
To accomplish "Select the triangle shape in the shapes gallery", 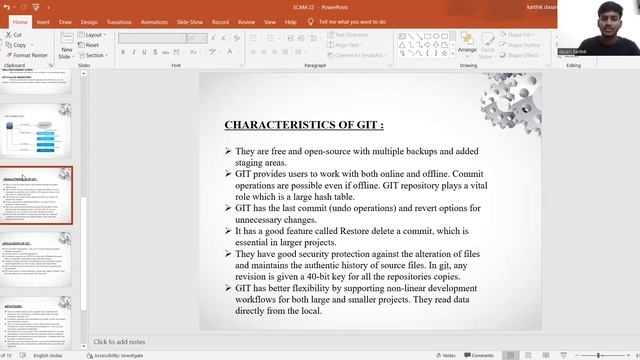I will pyautogui.click(x=402, y=44).
